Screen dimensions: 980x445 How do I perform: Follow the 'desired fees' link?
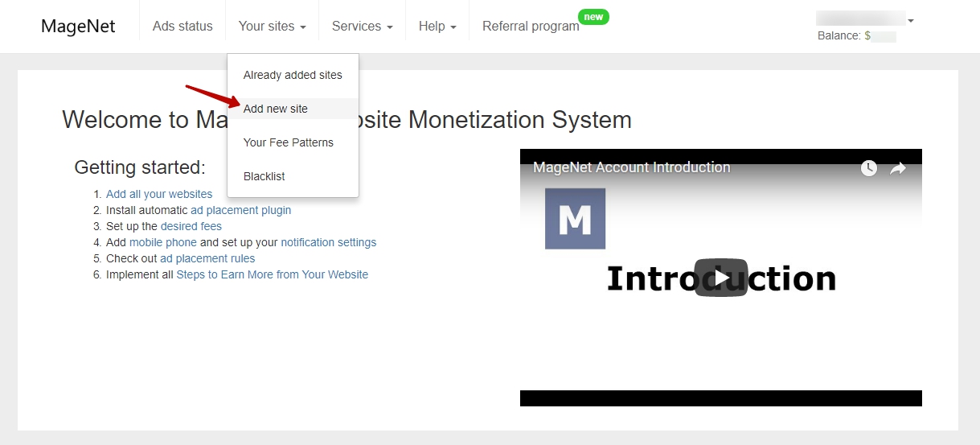click(x=191, y=226)
